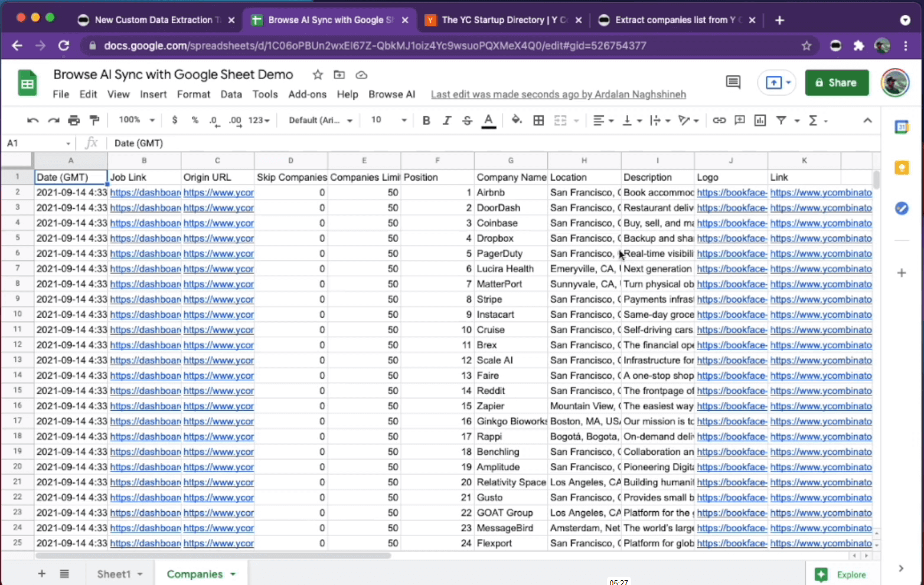The width and height of the screenshot is (924, 585).
Task: Open the Edit menu
Action: (x=88, y=94)
